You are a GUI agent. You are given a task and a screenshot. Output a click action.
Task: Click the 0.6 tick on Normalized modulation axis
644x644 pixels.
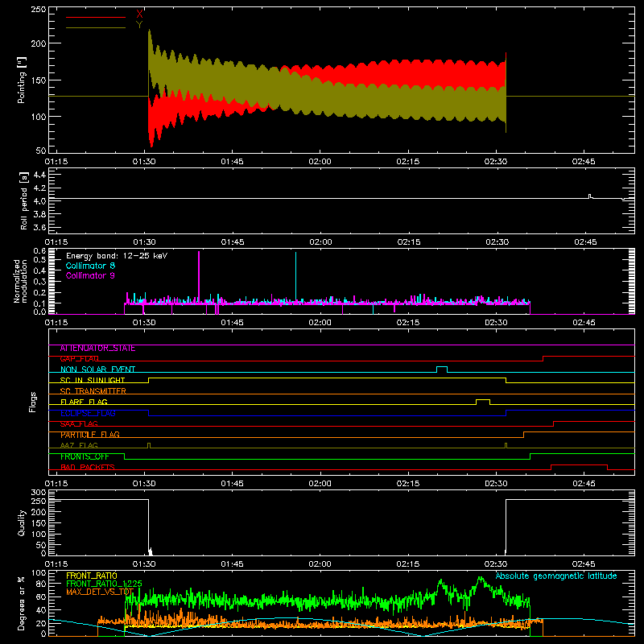(39, 250)
